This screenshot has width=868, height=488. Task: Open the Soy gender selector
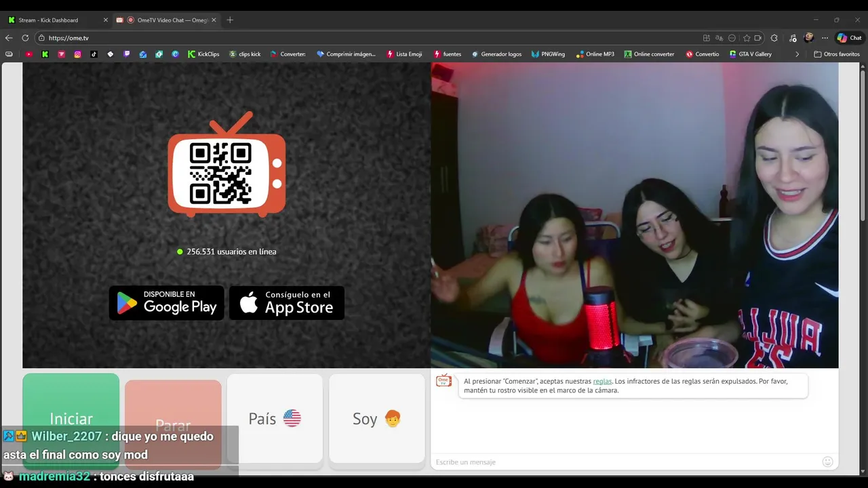[377, 418]
